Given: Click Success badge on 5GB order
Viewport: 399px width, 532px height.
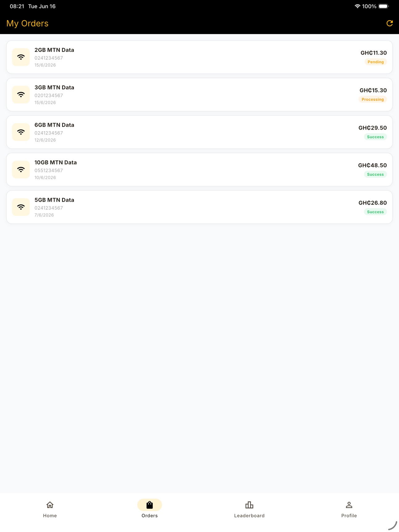Looking at the screenshot, I should (375, 212).
